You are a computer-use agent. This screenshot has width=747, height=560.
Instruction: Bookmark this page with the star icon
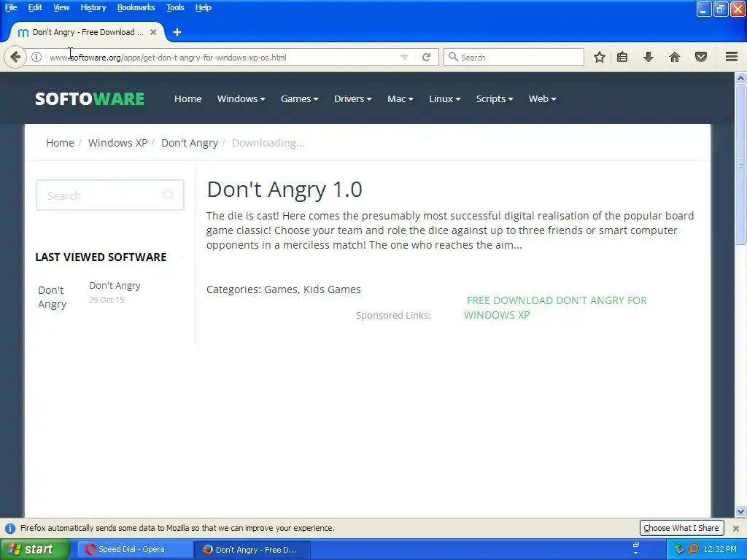[x=600, y=57]
